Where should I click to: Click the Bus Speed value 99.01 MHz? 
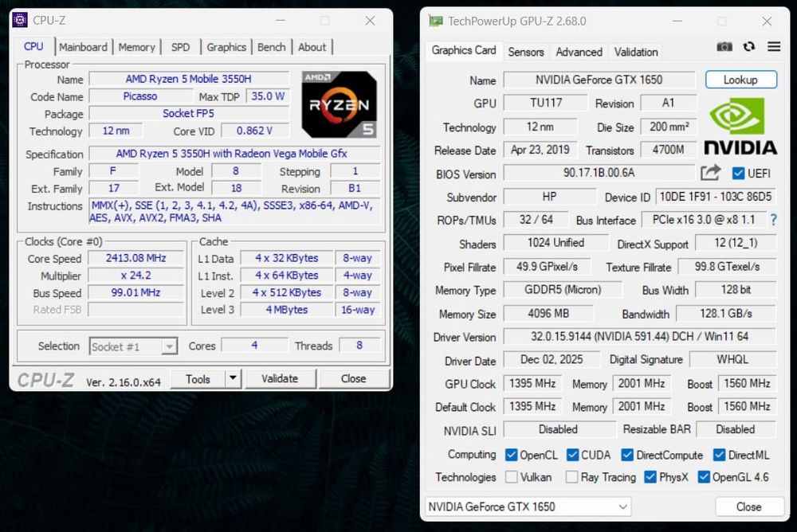click(x=135, y=292)
